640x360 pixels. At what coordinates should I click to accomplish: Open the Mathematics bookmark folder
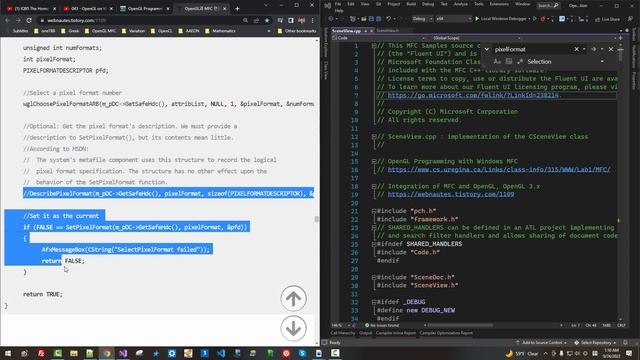(220, 31)
